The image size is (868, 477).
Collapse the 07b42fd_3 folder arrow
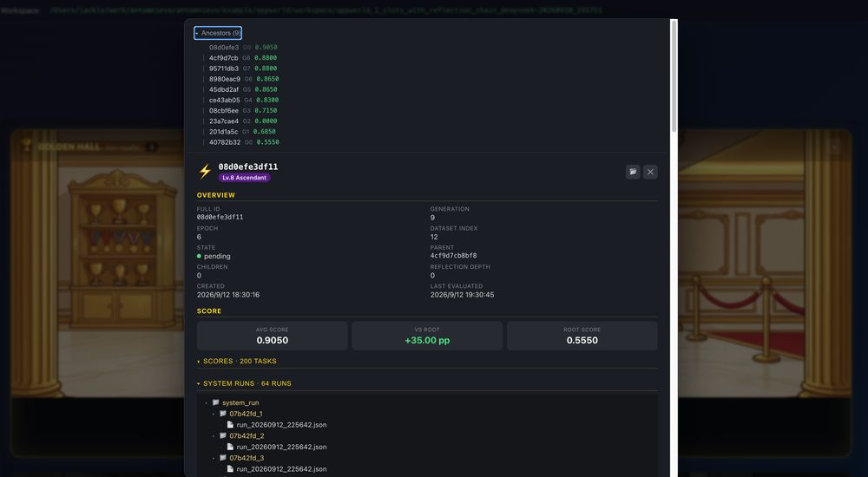[x=214, y=458]
